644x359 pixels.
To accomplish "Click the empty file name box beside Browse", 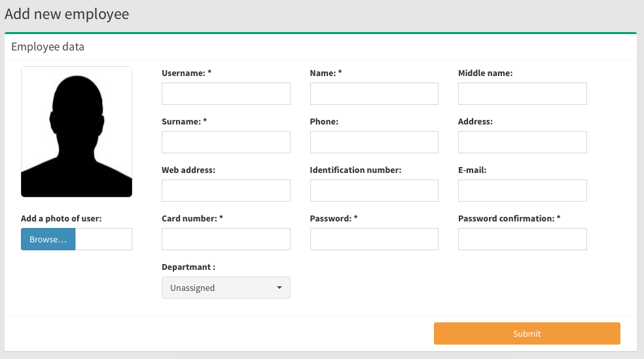I will tap(103, 239).
